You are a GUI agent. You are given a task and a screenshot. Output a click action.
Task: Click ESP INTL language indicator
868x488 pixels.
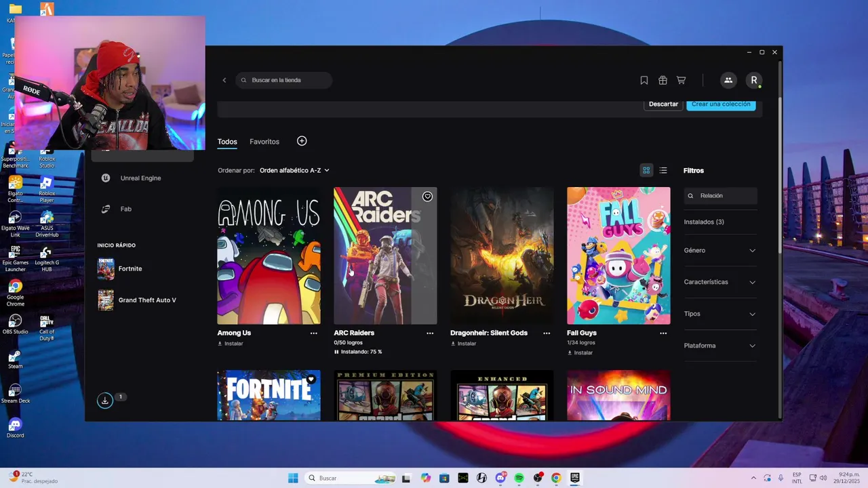[797, 478]
